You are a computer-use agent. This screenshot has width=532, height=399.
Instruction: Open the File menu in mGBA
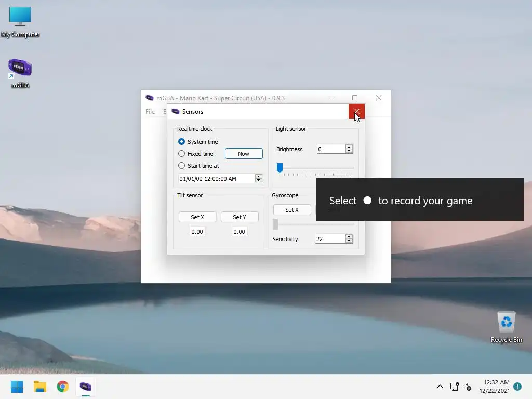point(150,112)
